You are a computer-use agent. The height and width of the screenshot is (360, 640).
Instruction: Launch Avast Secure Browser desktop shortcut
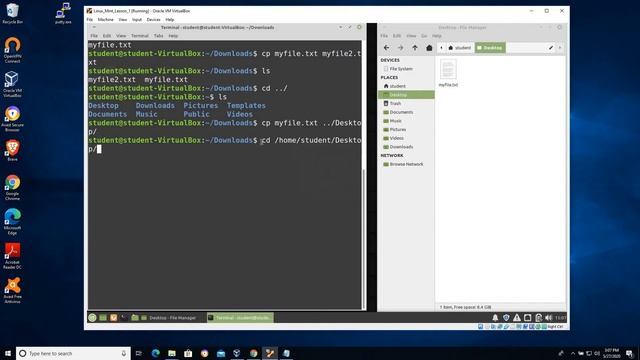click(12, 118)
